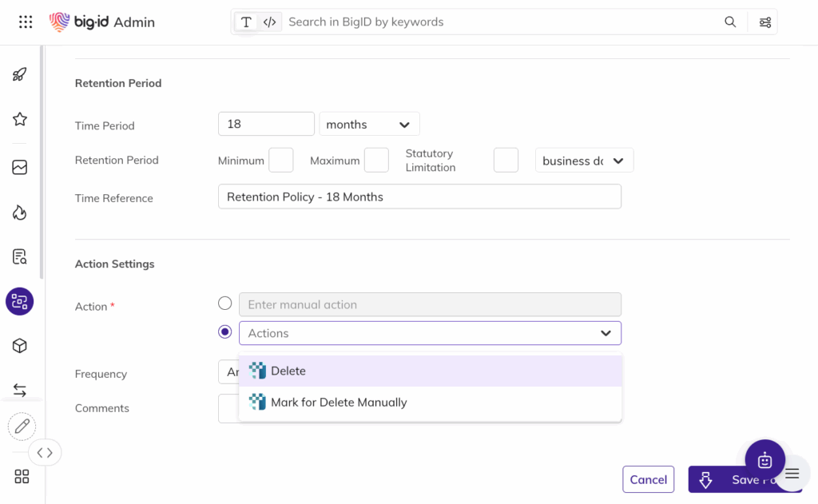Open the chatbot assistant button
Screen dimensions: 818x504
[764, 459]
